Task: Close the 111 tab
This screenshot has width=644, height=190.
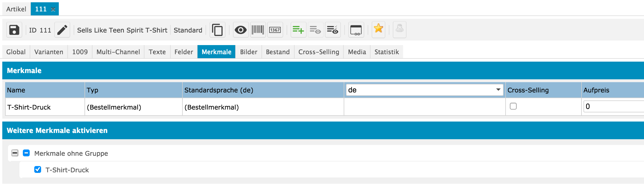Action: [x=53, y=9]
